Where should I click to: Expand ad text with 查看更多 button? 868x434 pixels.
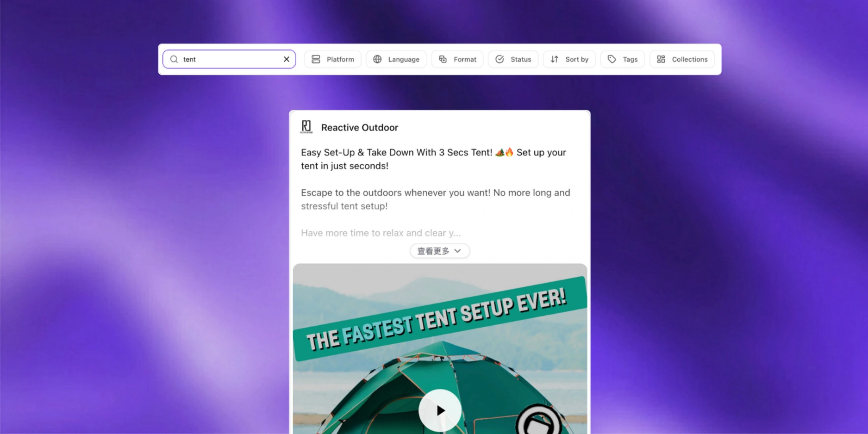click(x=433, y=251)
